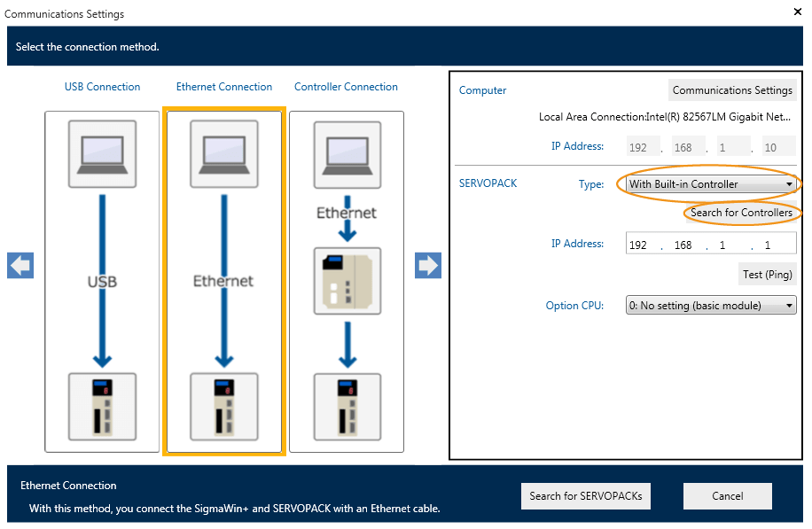The height and width of the screenshot is (529, 812).
Task: Select the SERVOPACK icon under Ethernet Connection
Action: click(224, 406)
